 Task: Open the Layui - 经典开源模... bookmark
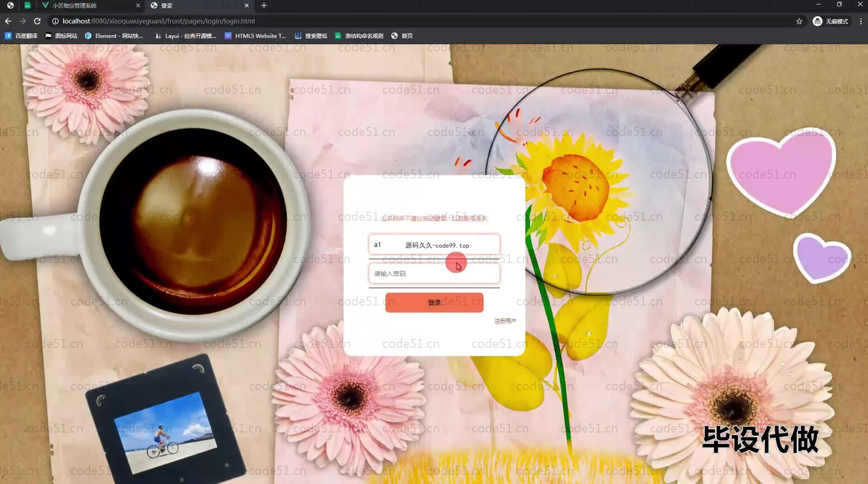coord(185,36)
